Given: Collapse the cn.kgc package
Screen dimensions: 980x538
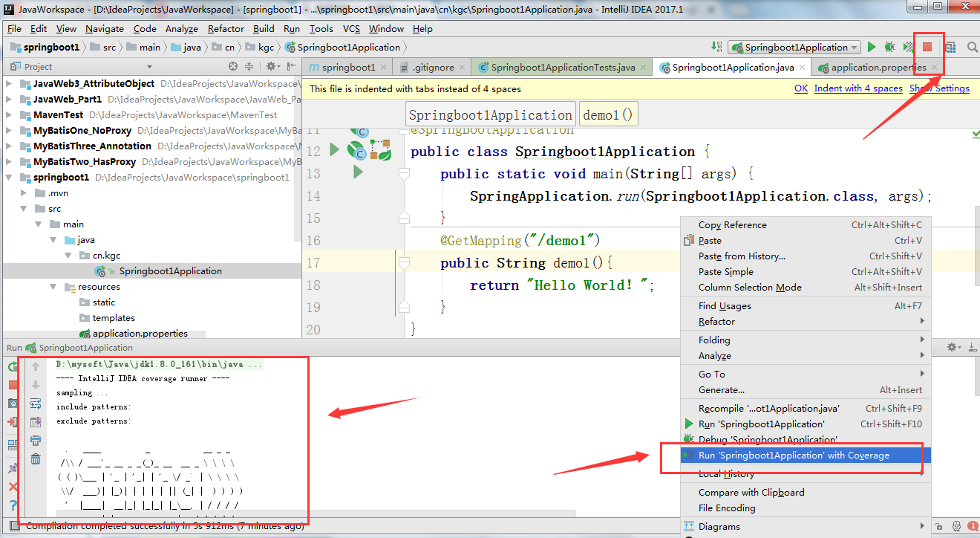Looking at the screenshot, I should 68,256.
